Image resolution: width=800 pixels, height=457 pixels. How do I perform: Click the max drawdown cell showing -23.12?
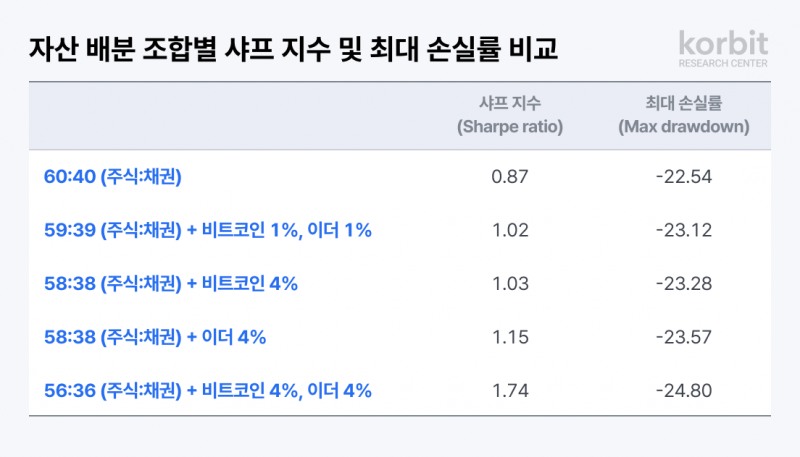tap(683, 230)
